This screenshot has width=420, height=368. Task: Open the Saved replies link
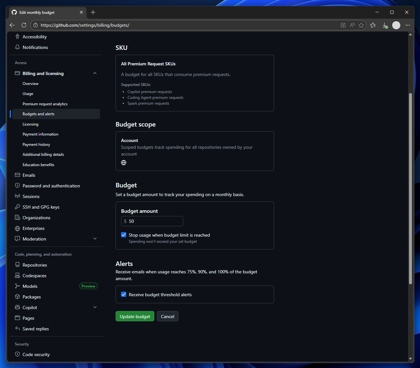coord(36,329)
